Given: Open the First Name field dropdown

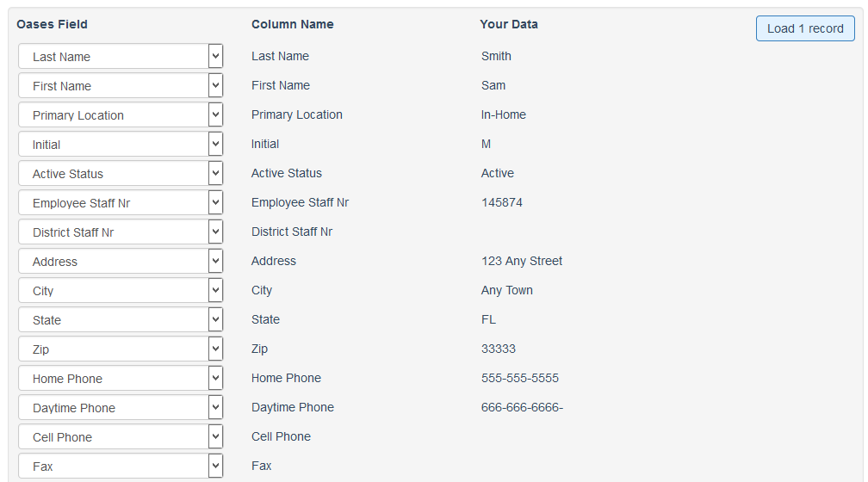Looking at the screenshot, I should [x=121, y=86].
